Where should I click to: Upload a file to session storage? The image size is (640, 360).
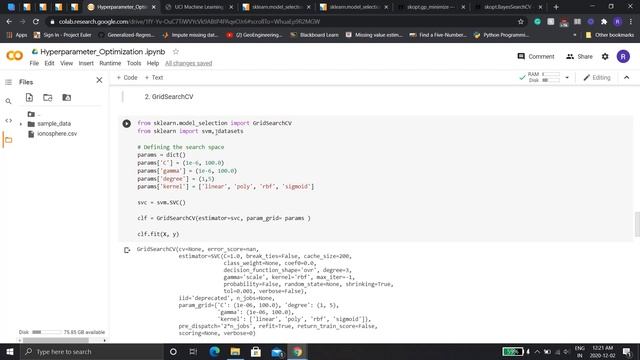pos(29,97)
